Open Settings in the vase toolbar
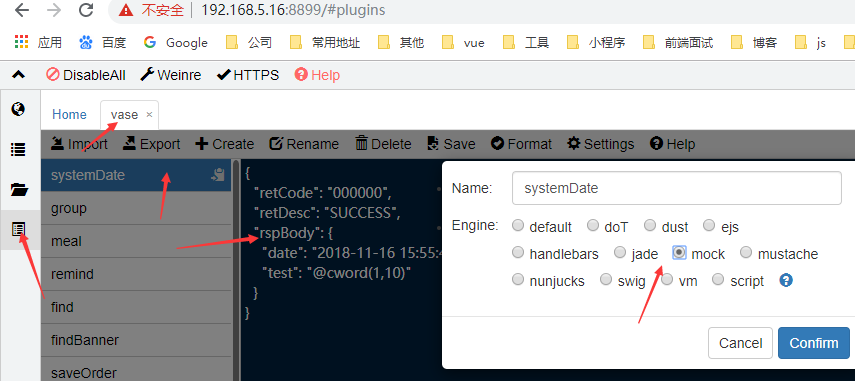Image resolution: width=855 pixels, height=381 pixels. click(x=600, y=144)
